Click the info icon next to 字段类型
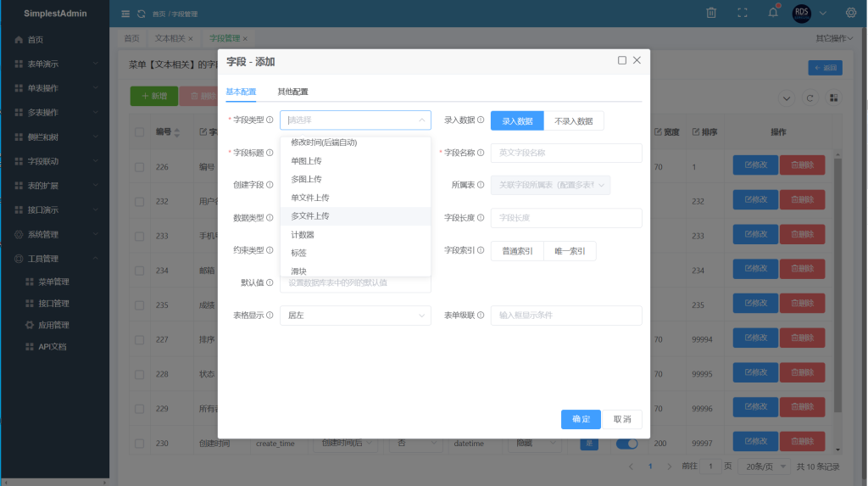This screenshot has width=868, height=486. [x=270, y=120]
